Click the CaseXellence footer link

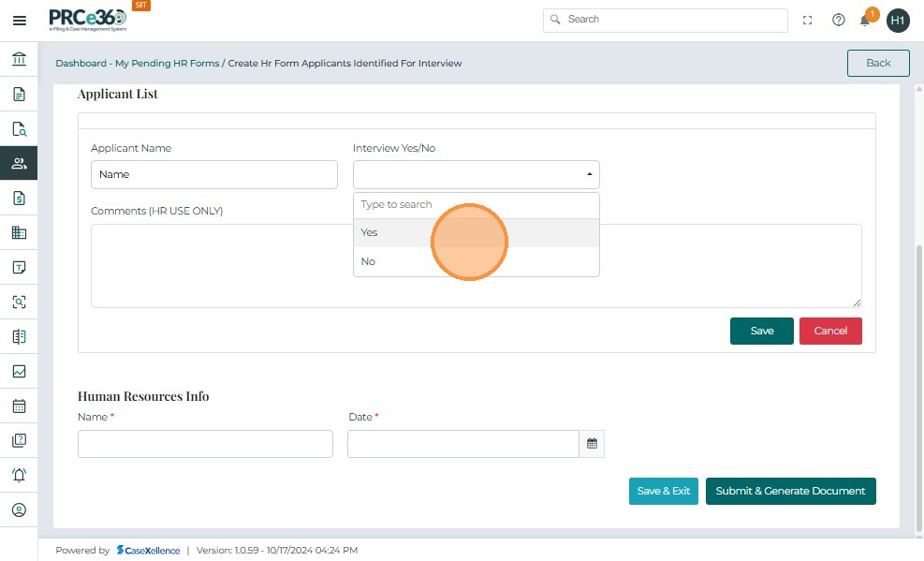tap(148, 551)
